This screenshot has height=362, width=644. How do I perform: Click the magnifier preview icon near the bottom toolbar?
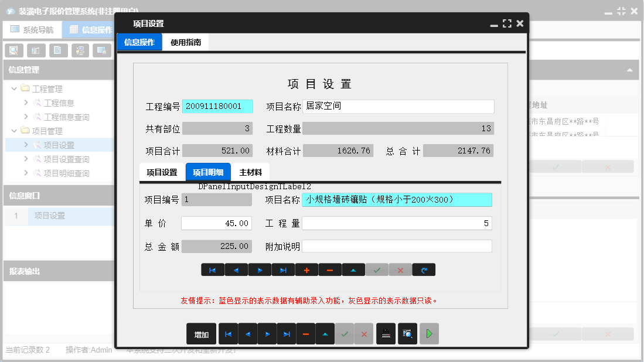point(407,333)
